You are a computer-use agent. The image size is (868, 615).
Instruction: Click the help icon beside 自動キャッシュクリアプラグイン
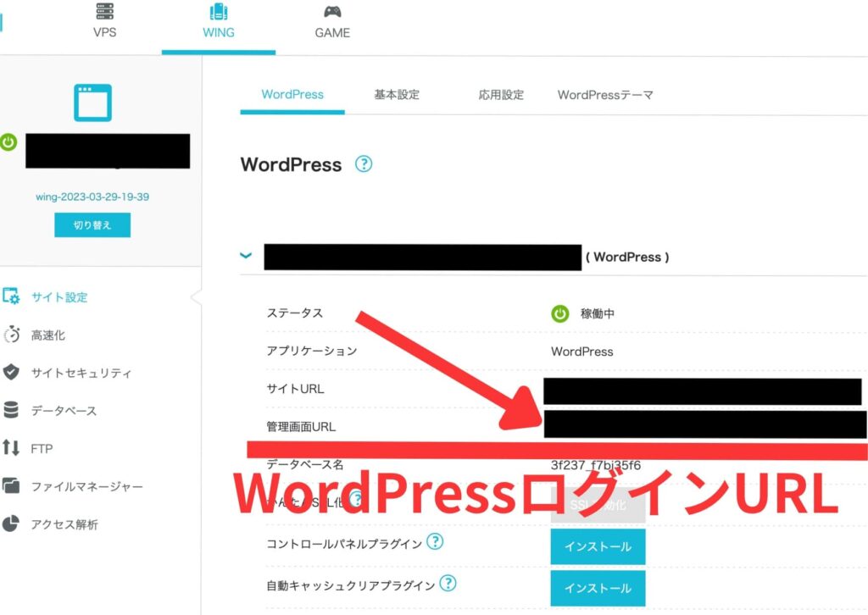tap(448, 583)
